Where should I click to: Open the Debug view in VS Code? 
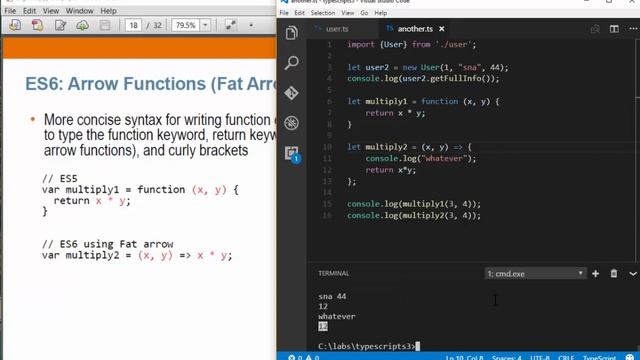click(x=291, y=123)
